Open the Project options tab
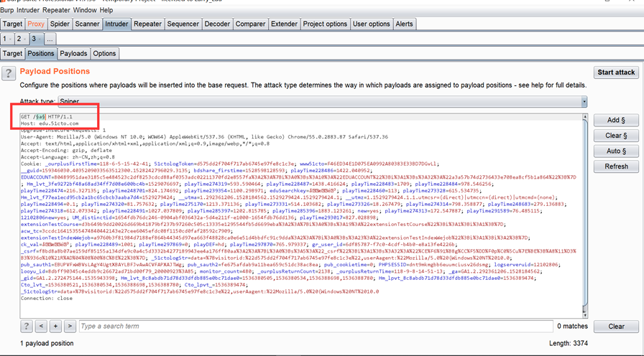The height and width of the screenshot is (356, 644). coord(325,24)
